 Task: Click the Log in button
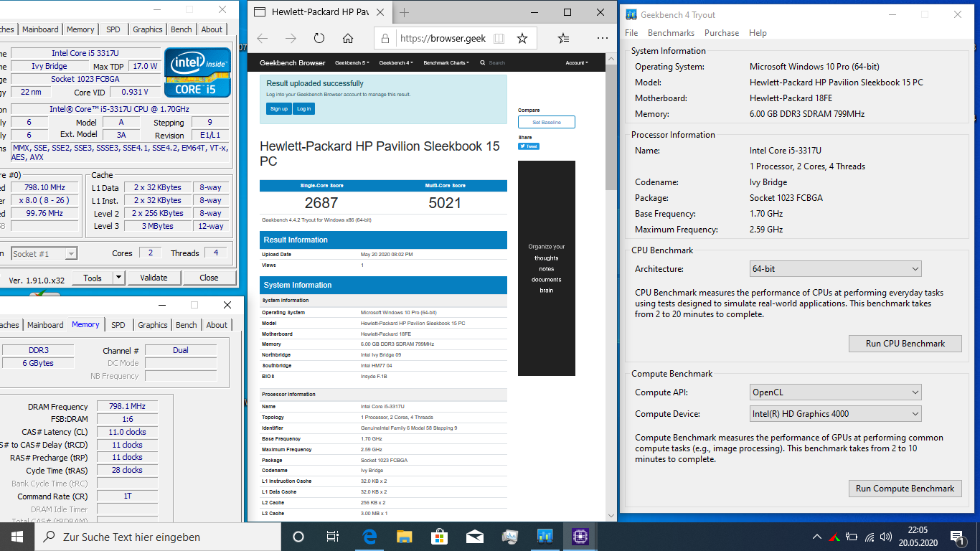(x=304, y=109)
